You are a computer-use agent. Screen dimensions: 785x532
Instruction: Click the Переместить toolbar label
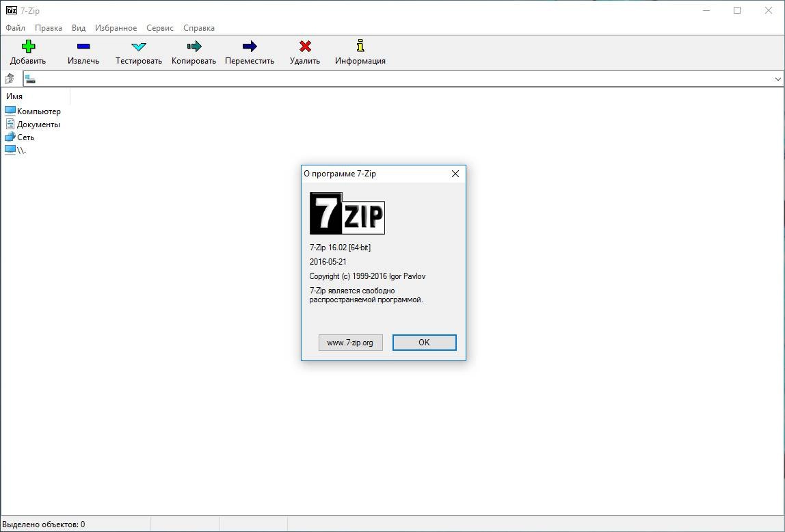pos(250,61)
